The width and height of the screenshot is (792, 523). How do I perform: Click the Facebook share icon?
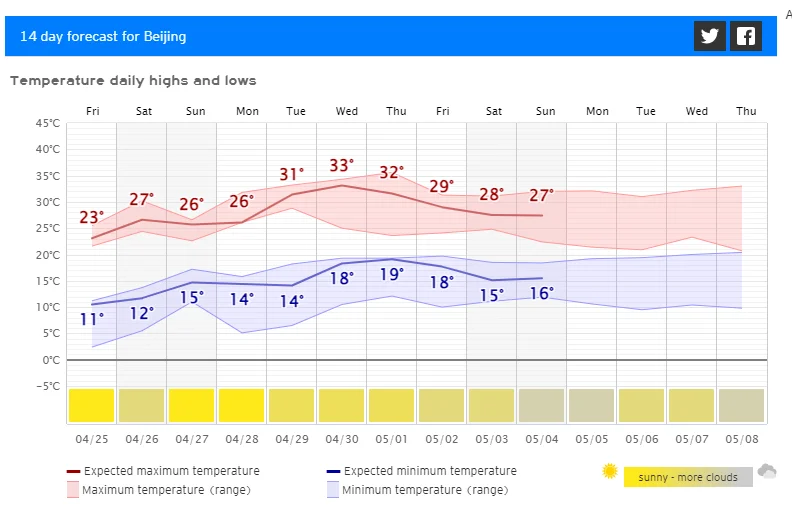tap(746, 36)
